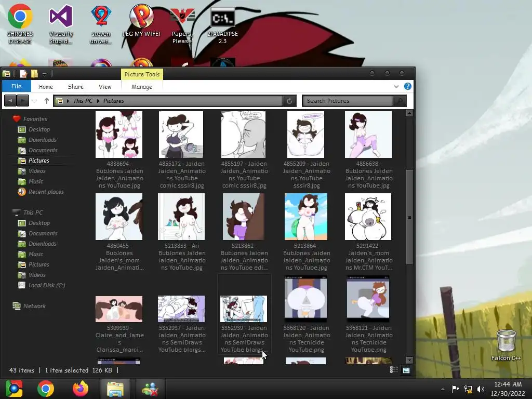Click the search magnifier button
This screenshot has width=532, height=399.
point(400,101)
